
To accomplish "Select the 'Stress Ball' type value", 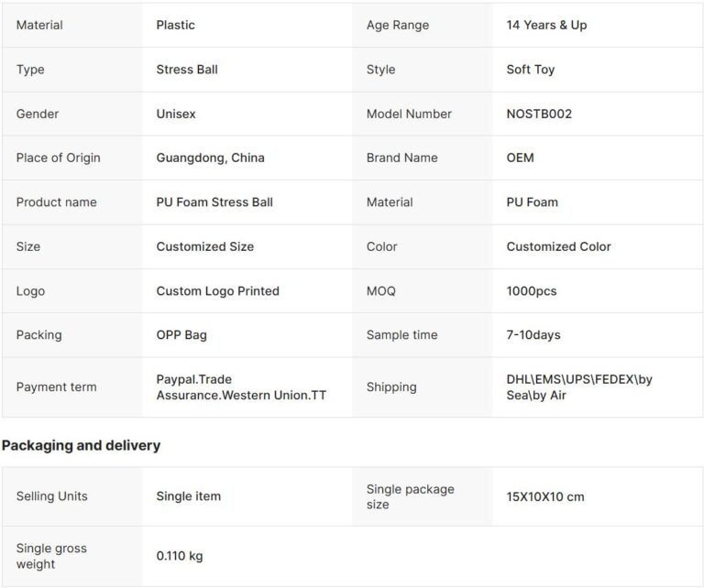I will 187,70.
